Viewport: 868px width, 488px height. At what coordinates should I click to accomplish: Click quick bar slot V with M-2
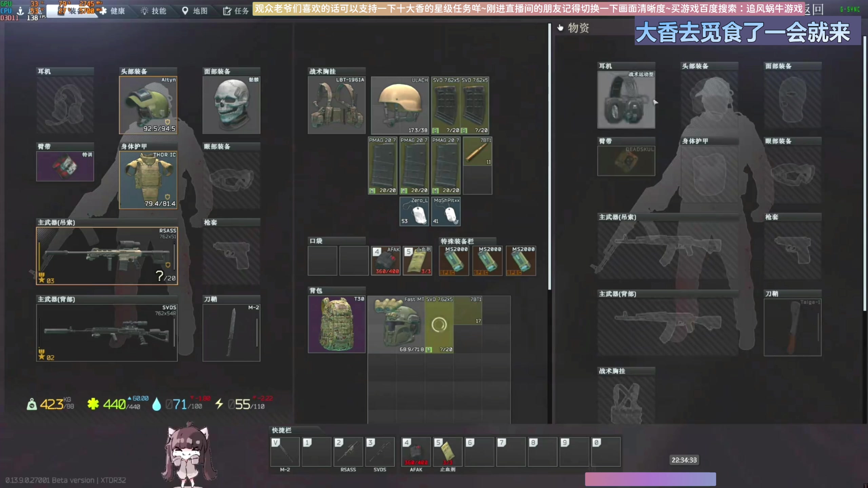(285, 452)
